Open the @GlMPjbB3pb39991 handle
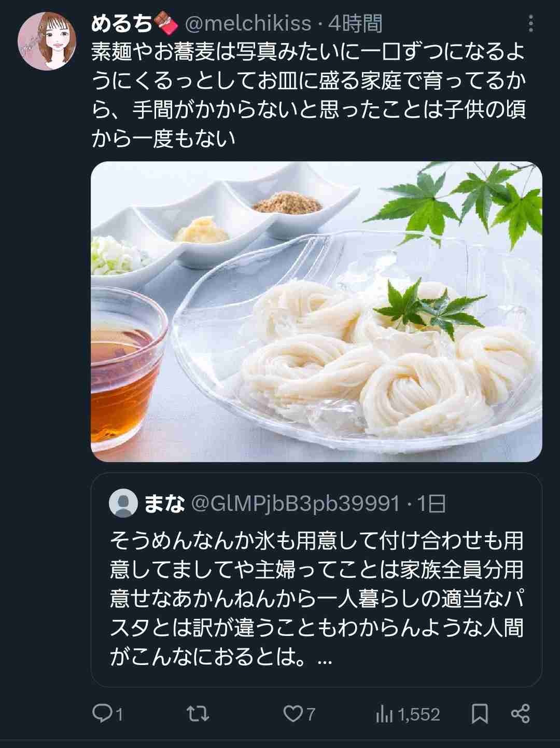 tap(296, 504)
